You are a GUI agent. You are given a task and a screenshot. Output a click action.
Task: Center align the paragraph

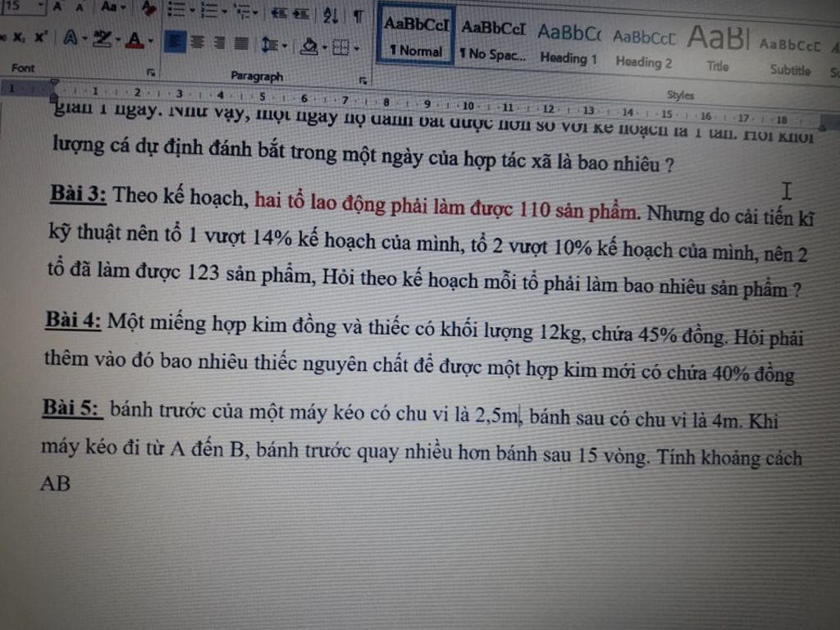coord(197,42)
